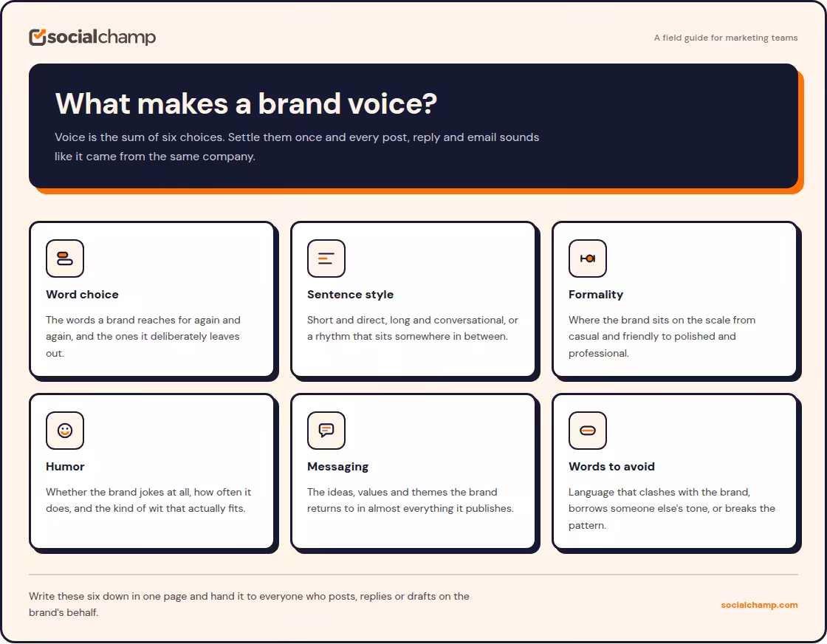Click the 'Where the brand sits on the scale' description
Screen dimensions: 827x644
(x=662, y=337)
